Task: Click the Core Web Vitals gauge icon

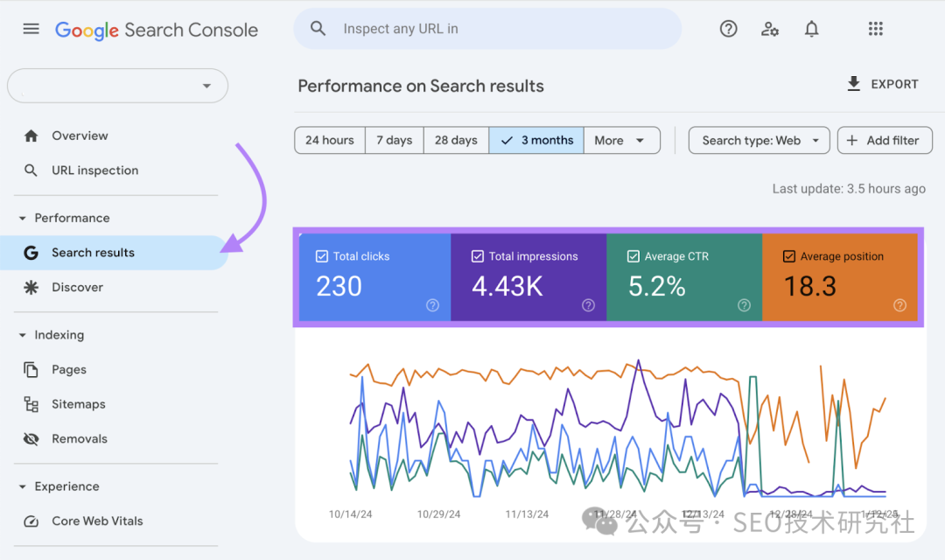Action: pos(31,521)
